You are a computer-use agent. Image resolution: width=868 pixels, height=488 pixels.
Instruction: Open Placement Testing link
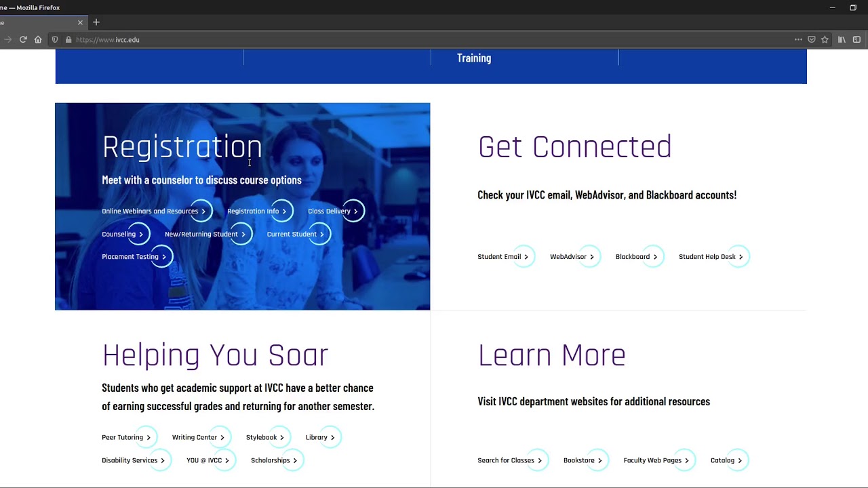click(x=136, y=256)
